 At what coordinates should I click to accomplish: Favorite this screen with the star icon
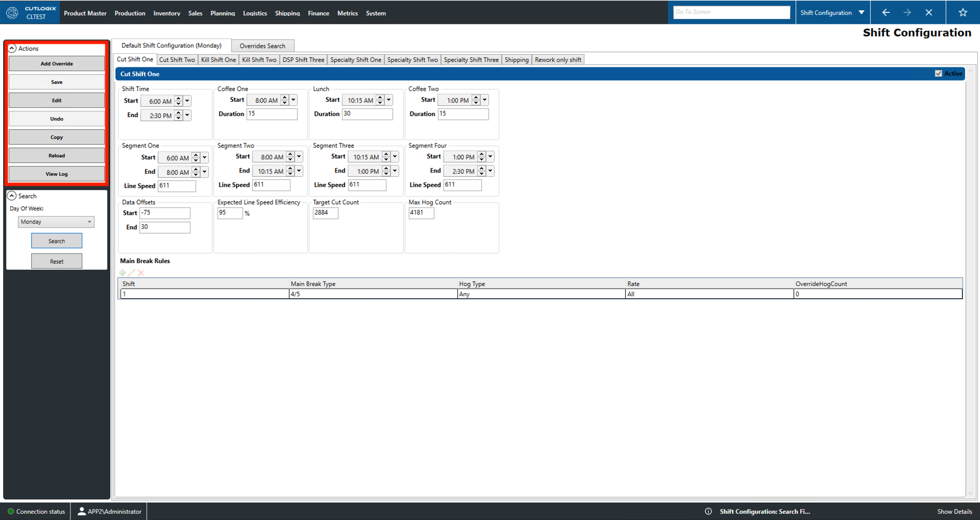(963, 12)
